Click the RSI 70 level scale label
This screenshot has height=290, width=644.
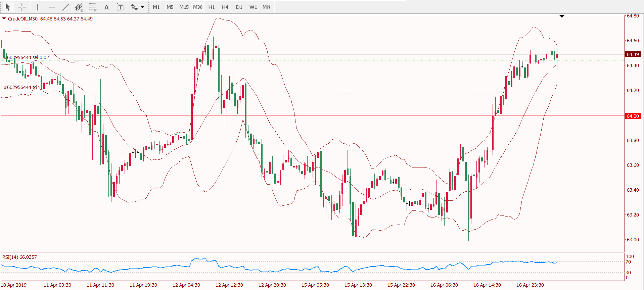[628, 262]
